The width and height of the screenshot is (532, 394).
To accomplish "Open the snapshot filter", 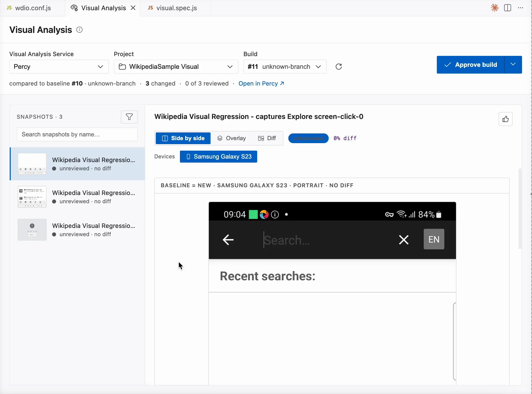I will coord(129,117).
